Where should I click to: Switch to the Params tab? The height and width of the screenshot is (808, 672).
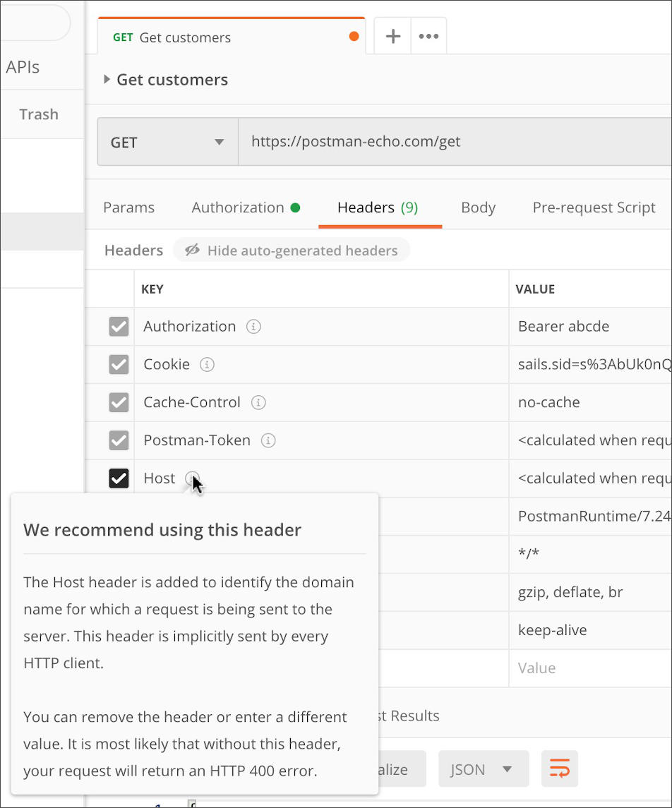click(x=129, y=207)
